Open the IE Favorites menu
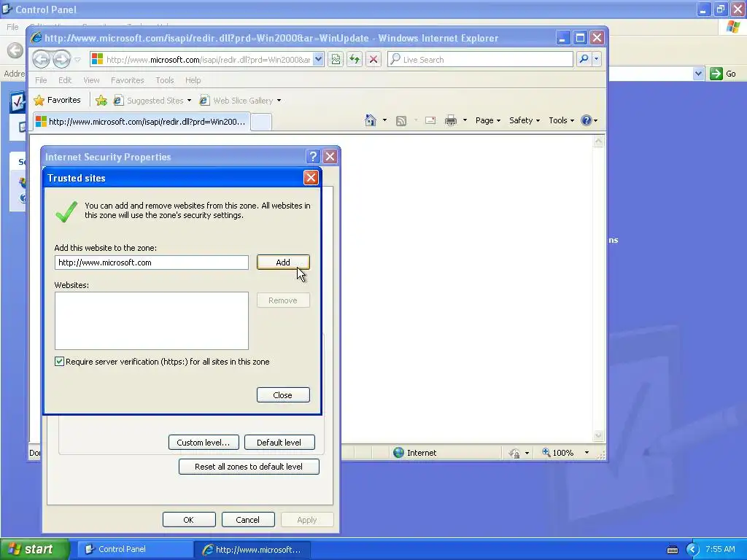747x560 pixels. (x=127, y=80)
